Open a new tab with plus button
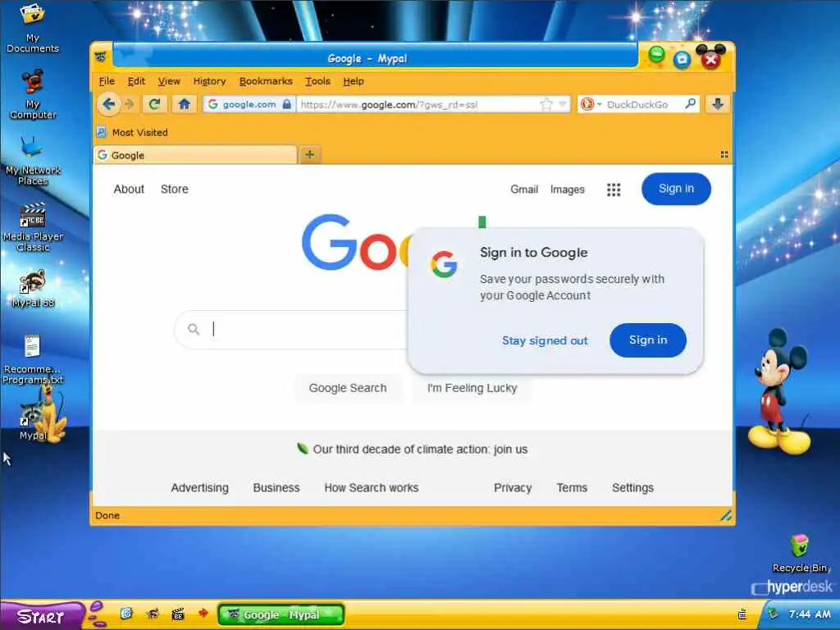The image size is (840, 630). tap(309, 155)
